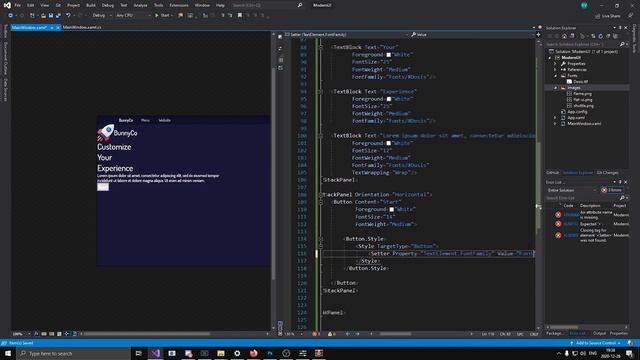640x360 pixels.
Task: Click the Start debugging button
Action: click(x=163, y=15)
